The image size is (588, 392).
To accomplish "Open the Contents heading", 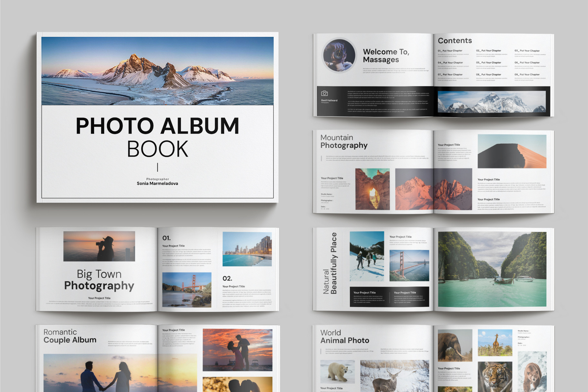I will pyautogui.click(x=455, y=41).
